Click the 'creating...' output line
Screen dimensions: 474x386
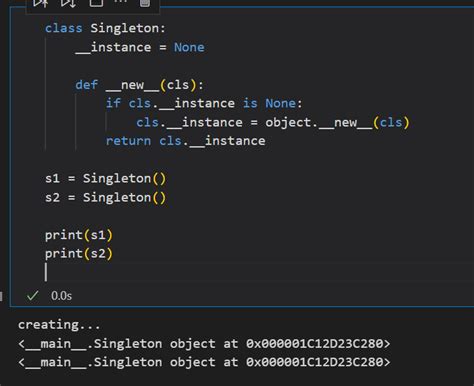point(59,325)
